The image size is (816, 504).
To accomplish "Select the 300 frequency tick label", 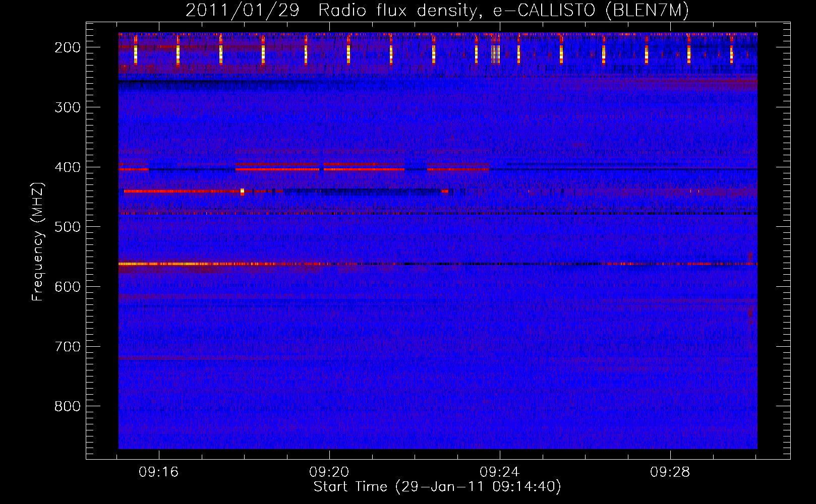I will coord(68,107).
